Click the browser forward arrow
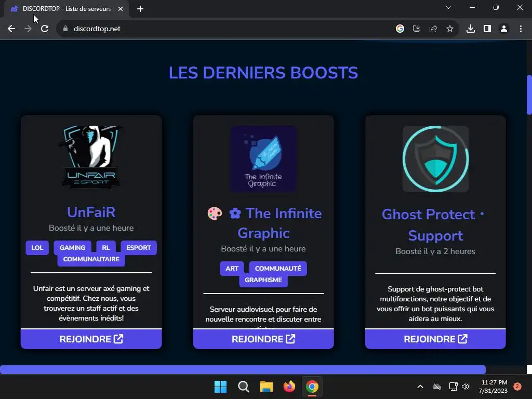The width and height of the screenshot is (532, 399). coord(28,29)
